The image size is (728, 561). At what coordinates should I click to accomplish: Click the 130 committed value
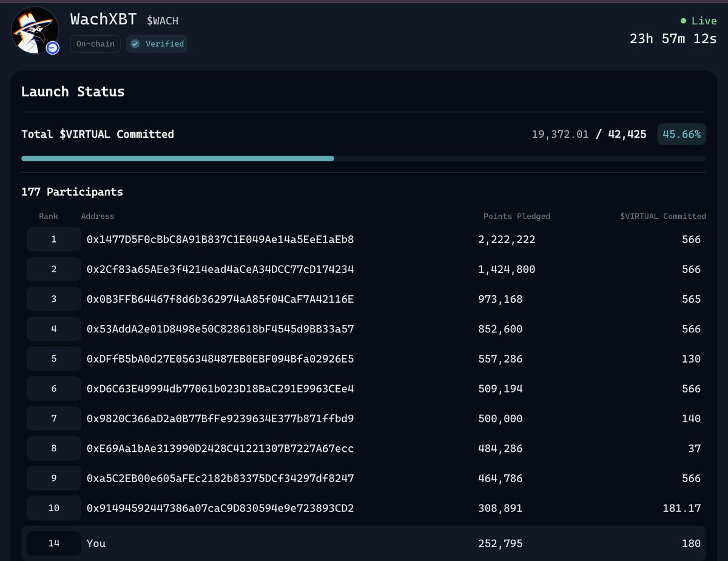pos(691,359)
